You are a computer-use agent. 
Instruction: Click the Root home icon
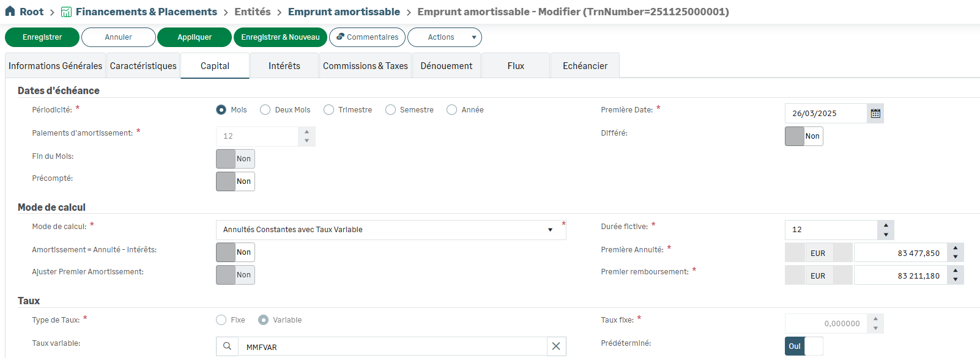pyautogui.click(x=10, y=12)
